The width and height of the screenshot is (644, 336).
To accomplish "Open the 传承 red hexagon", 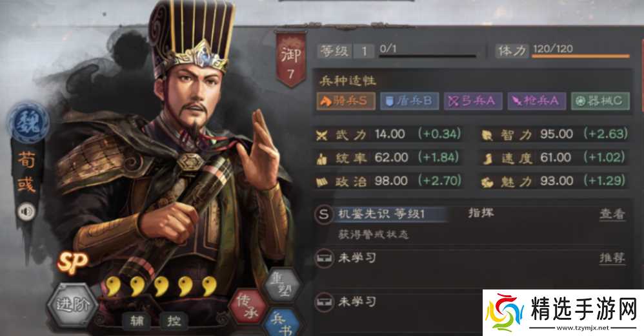I will click(247, 306).
